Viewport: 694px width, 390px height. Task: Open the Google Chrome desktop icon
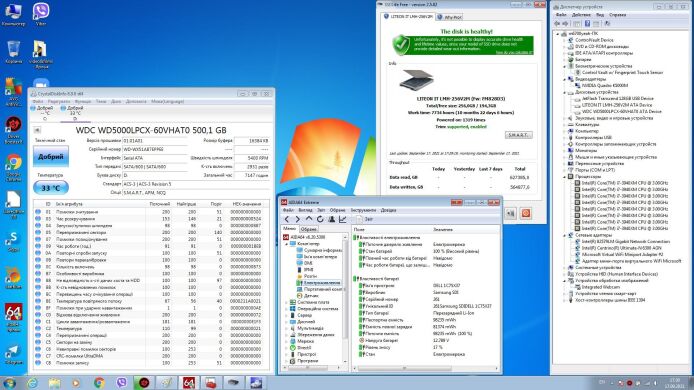tap(14, 168)
